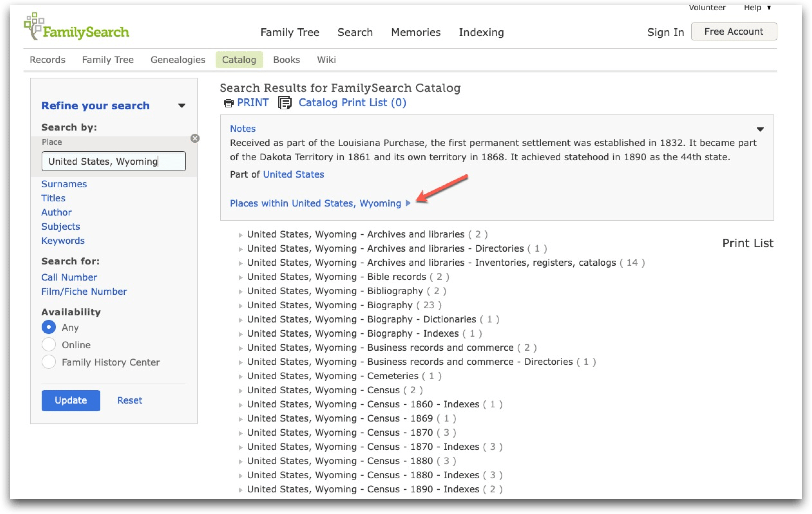Clear the Place field with X icon
This screenshot has width=812, height=514.
coord(195,138)
